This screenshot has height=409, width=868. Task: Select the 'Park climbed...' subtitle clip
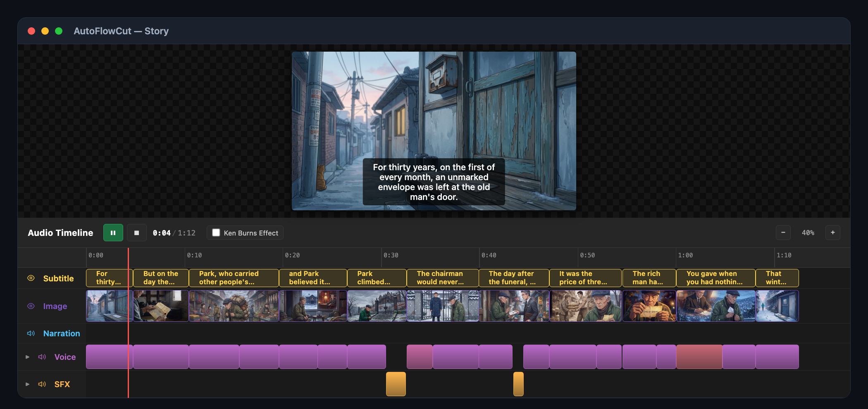pyautogui.click(x=377, y=278)
